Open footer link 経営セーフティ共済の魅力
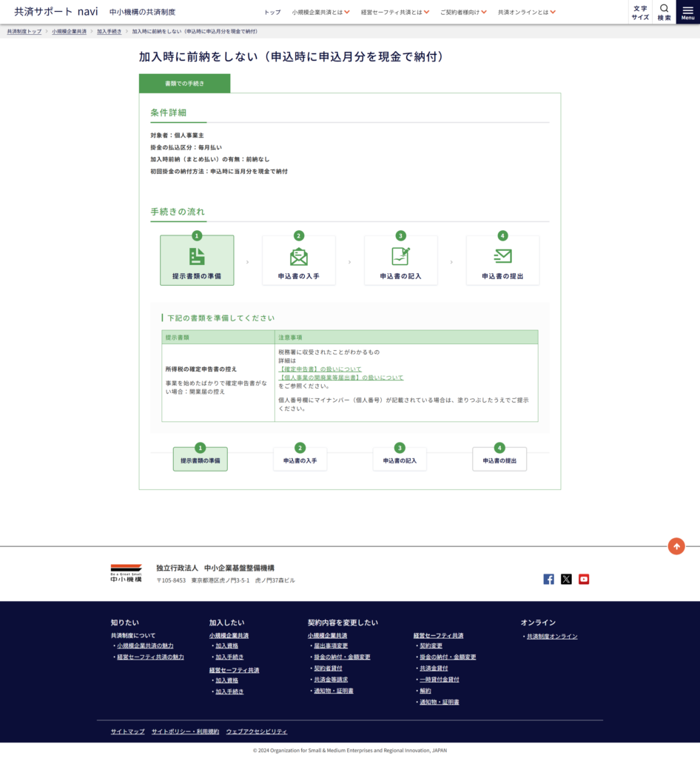The height and width of the screenshot is (758, 700). pos(150,657)
